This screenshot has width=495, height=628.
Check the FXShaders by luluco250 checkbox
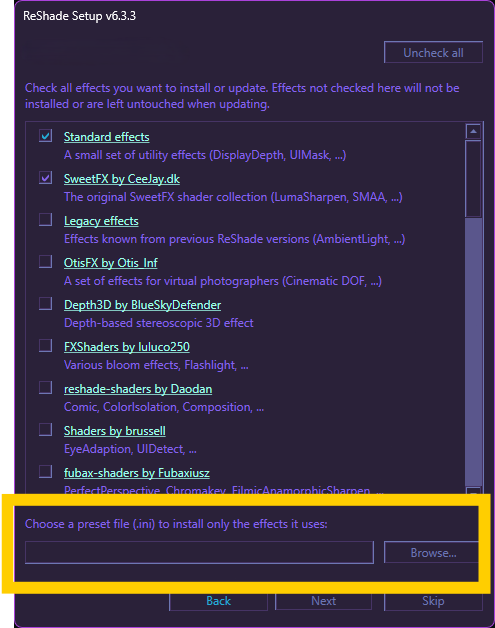(x=46, y=346)
